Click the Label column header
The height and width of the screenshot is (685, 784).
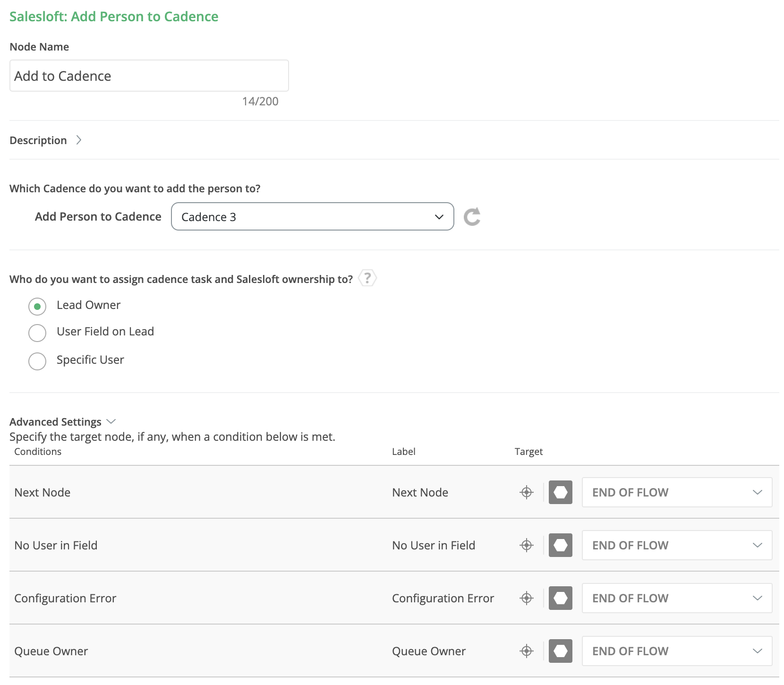point(404,451)
